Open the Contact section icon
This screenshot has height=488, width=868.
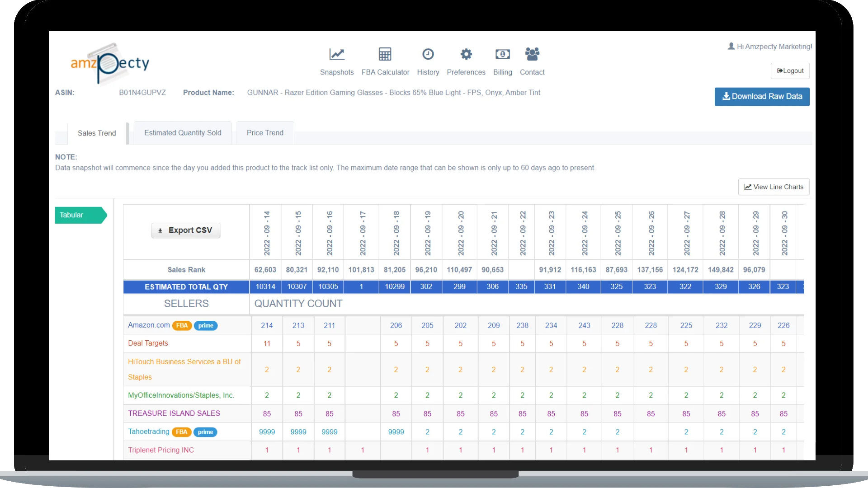532,54
